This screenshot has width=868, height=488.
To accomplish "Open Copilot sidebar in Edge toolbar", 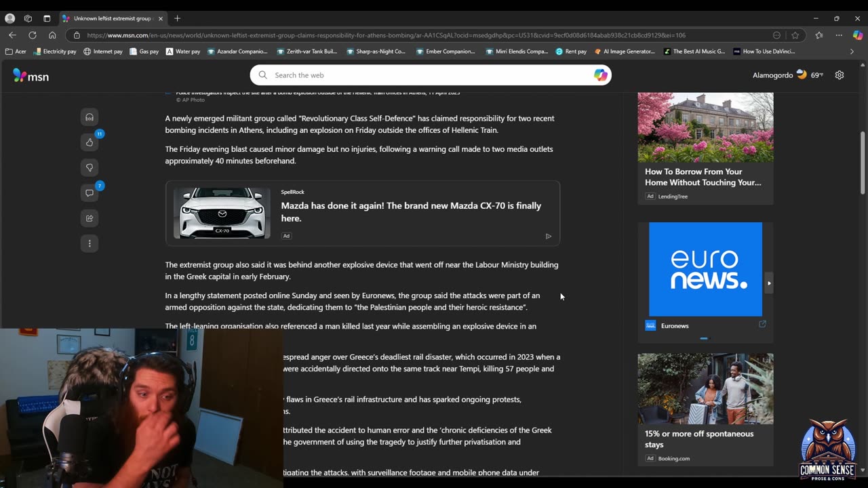I will [858, 35].
